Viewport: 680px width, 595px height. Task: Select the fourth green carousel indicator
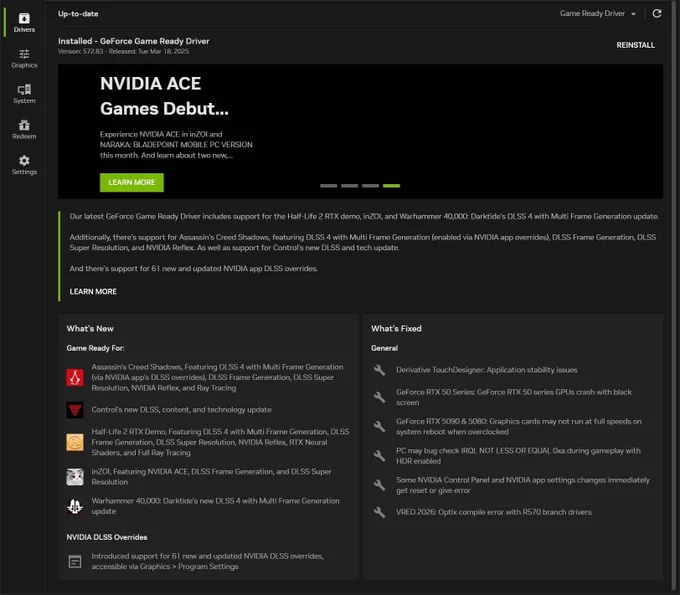392,186
